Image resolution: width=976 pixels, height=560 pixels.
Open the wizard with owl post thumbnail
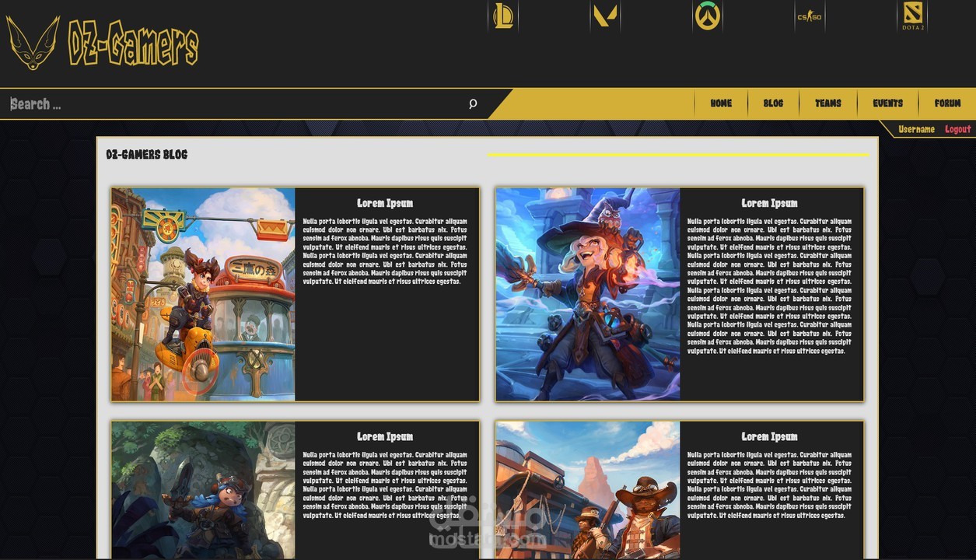point(588,294)
